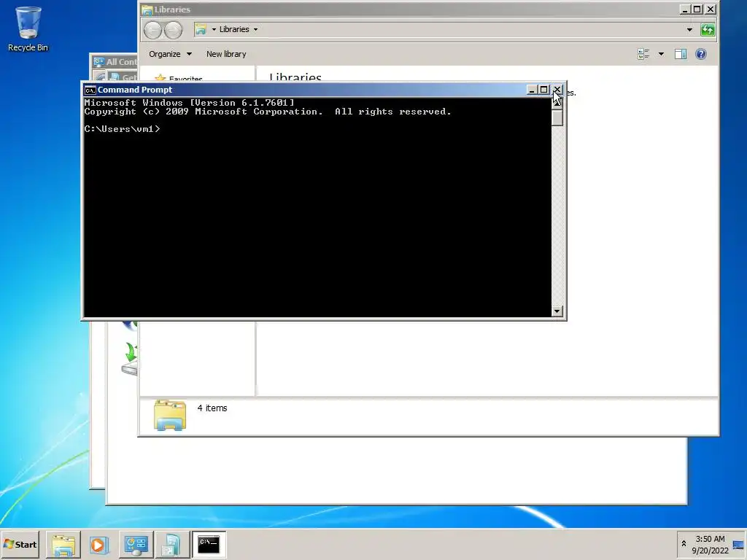Launch Windows Media Player from the taskbar
Screen dimensions: 747x560
98,544
